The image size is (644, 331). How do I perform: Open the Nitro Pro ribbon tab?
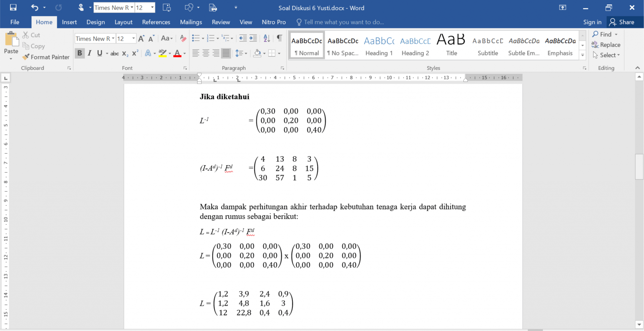click(x=274, y=22)
